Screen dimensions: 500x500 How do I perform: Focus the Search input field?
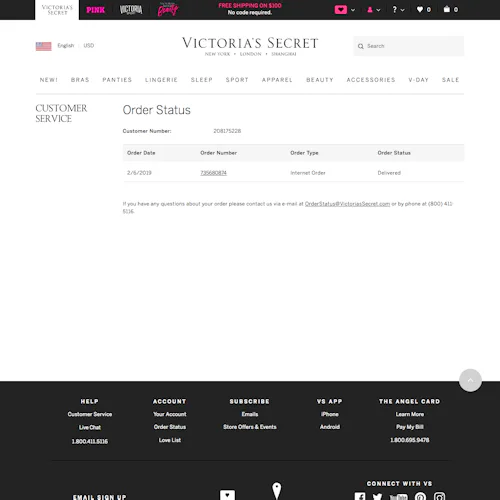pyautogui.click(x=409, y=46)
